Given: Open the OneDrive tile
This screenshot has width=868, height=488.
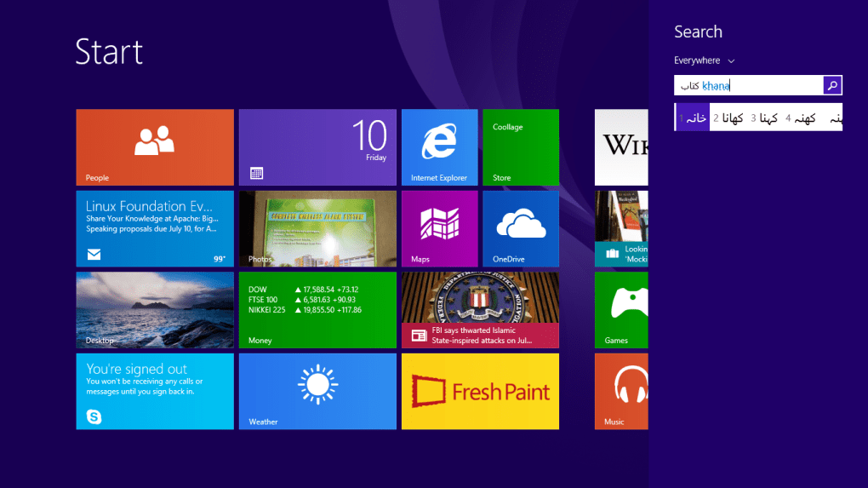Looking at the screenshot, I should [x=520, y=228].
